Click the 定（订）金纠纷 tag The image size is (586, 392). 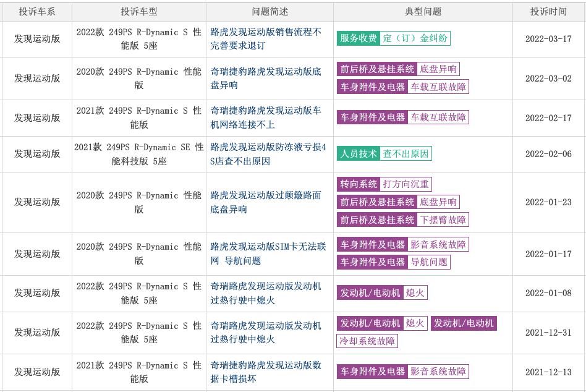coord(415,38)
